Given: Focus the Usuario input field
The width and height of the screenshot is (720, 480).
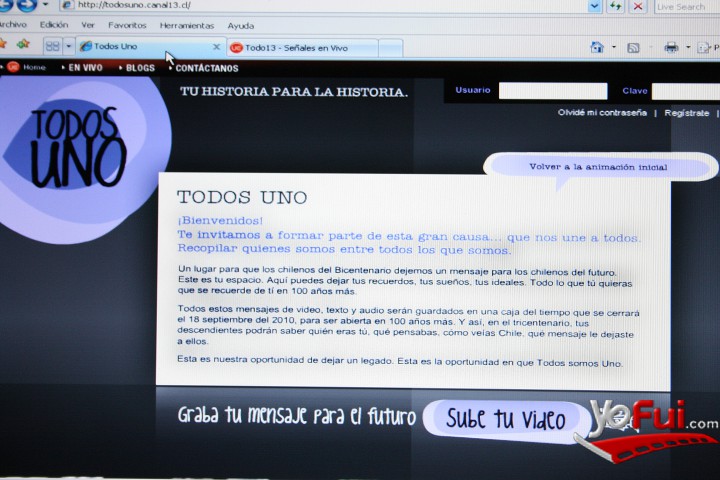Looking at the screenshot, I should 553,91.
